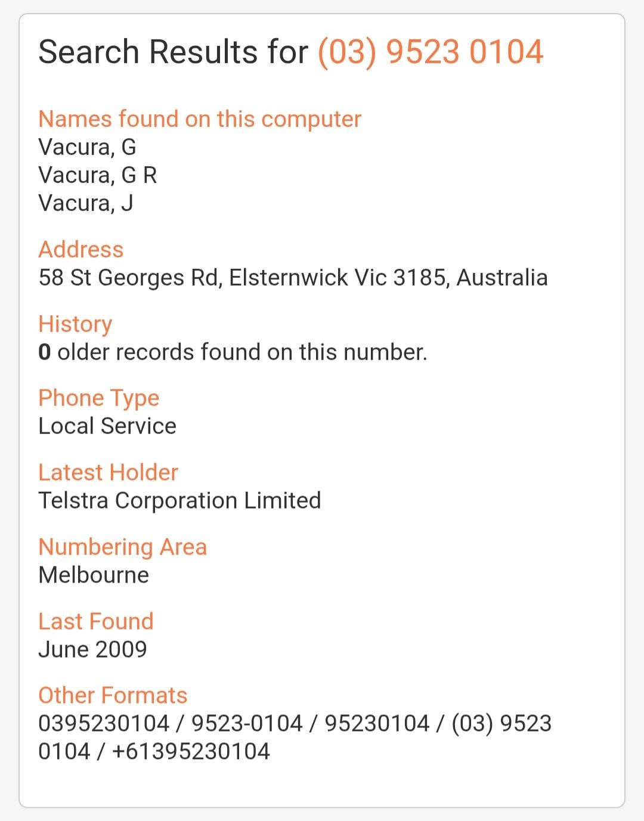Click the 58 St Georges Rd address
Image resolution: width=644 pixels, height=821 pixels.
coord(293,278)
